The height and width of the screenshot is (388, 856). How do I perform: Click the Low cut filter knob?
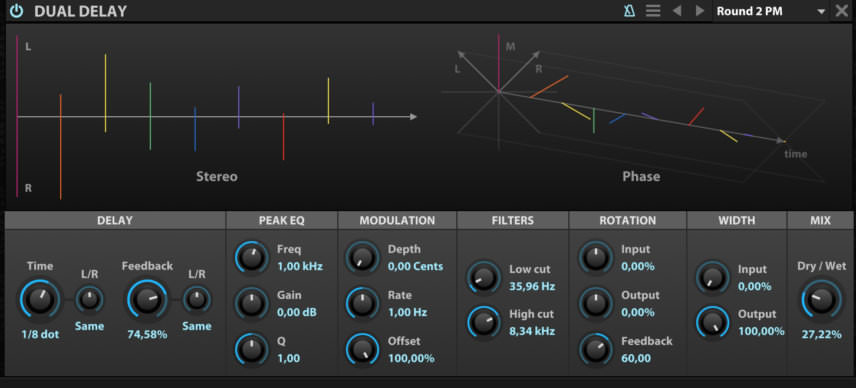tap(484, 277)
